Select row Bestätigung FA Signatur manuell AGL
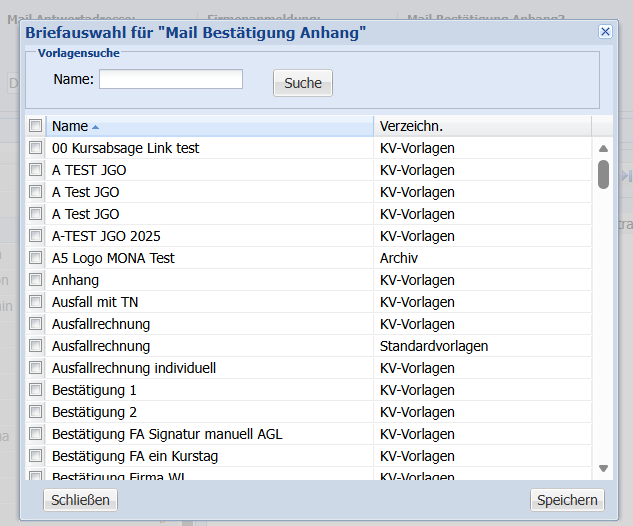 (x=167, y=434)
